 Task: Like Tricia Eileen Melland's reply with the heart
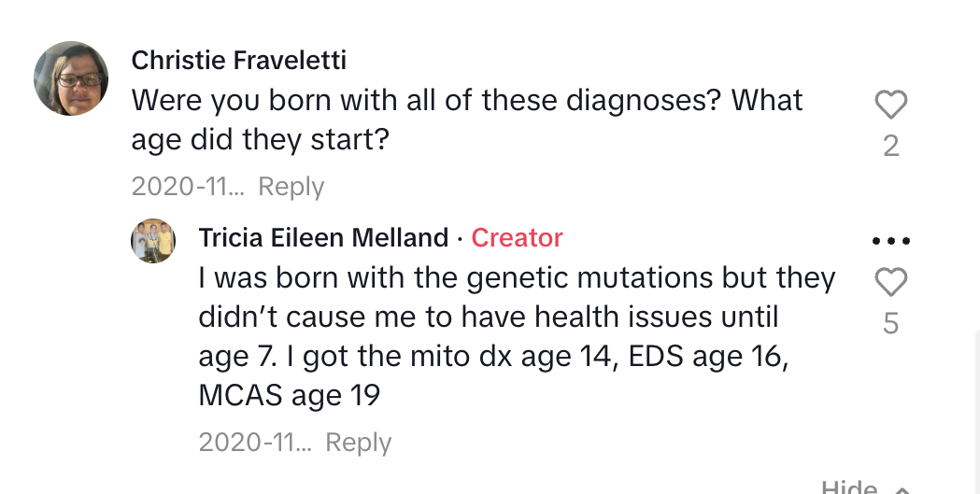pos(890,282)
